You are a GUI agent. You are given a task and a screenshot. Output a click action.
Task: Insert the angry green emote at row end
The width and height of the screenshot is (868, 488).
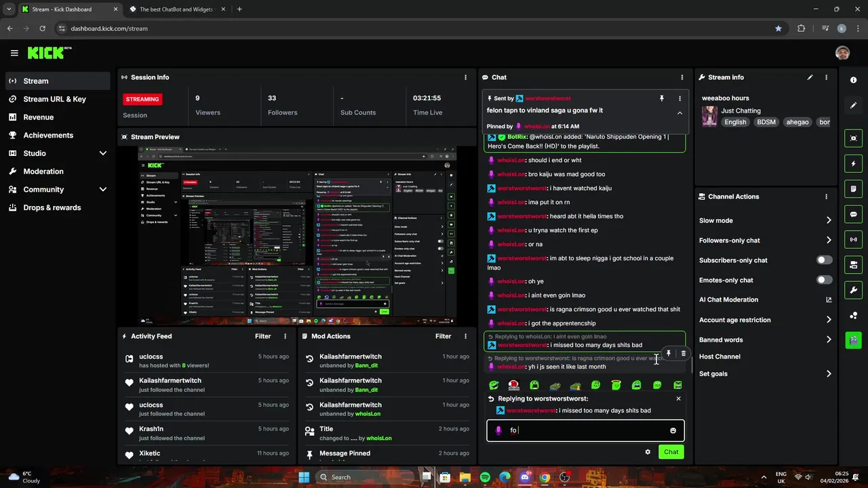point(677,385)
